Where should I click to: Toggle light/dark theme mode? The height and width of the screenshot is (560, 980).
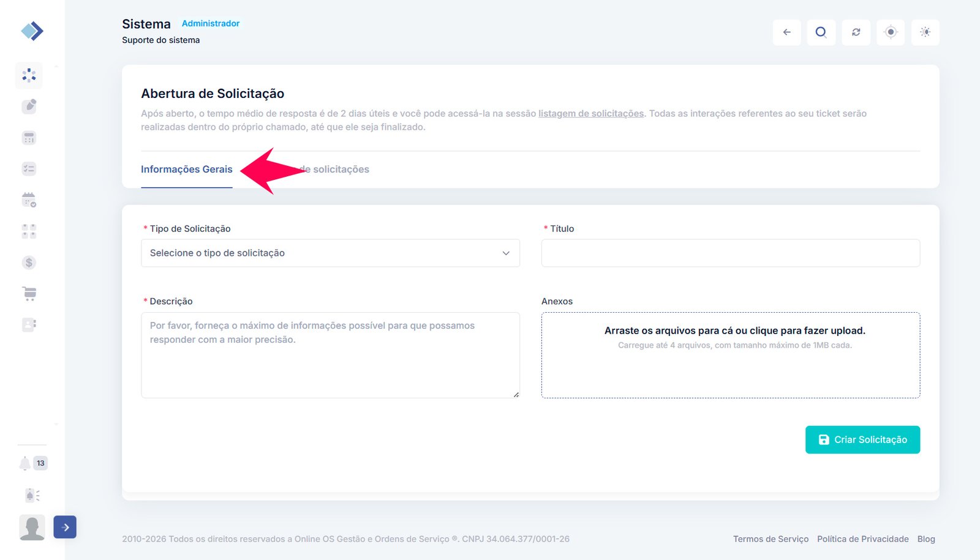pyautogui.click(x=925, y=32)
